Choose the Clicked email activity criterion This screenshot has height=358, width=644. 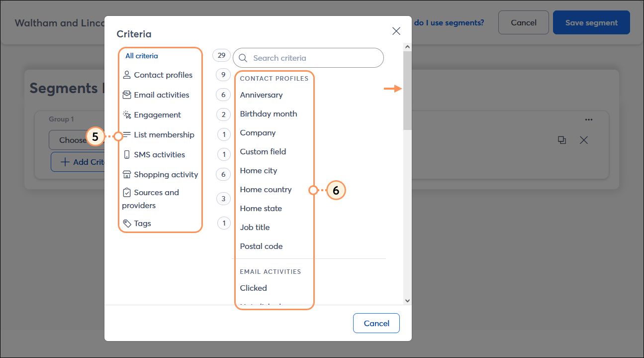coord(254,288)
